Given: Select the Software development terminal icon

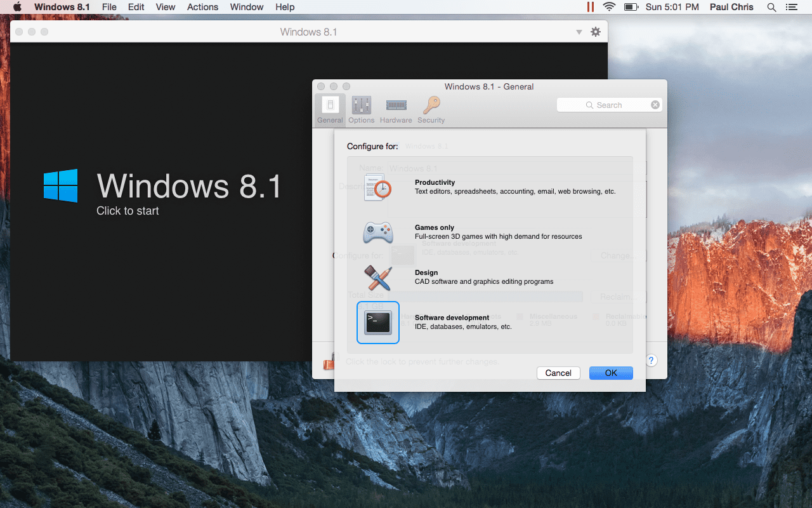Looking at the screenshot, I should point(378,323).
